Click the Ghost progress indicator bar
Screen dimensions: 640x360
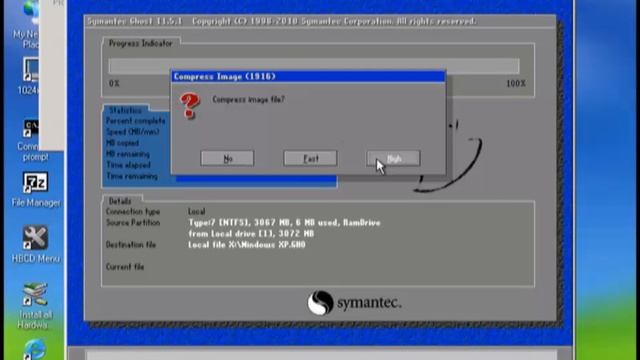pos(313,66)
